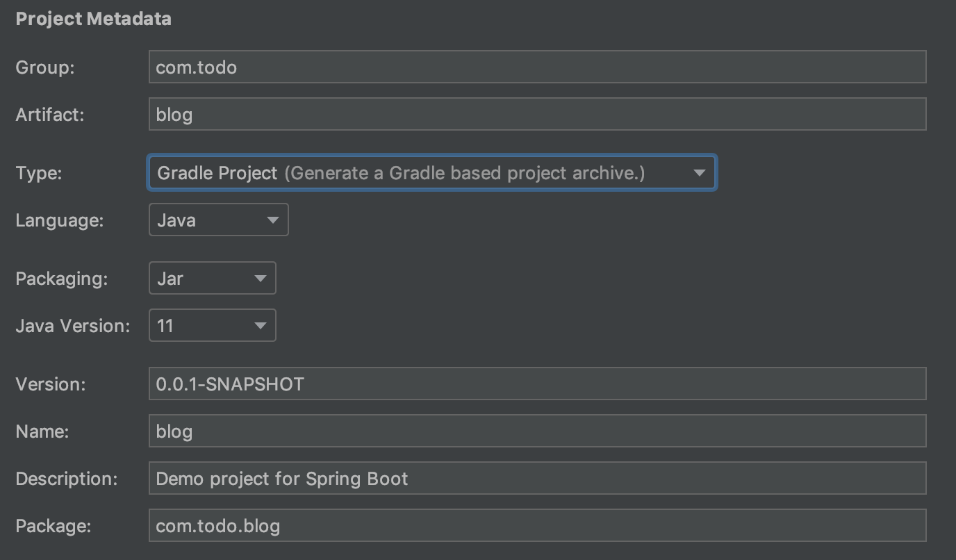This screenshot has height=560, width=956.
Task: Click the "Artifact:" label
Action: click(x=49, y=115)
